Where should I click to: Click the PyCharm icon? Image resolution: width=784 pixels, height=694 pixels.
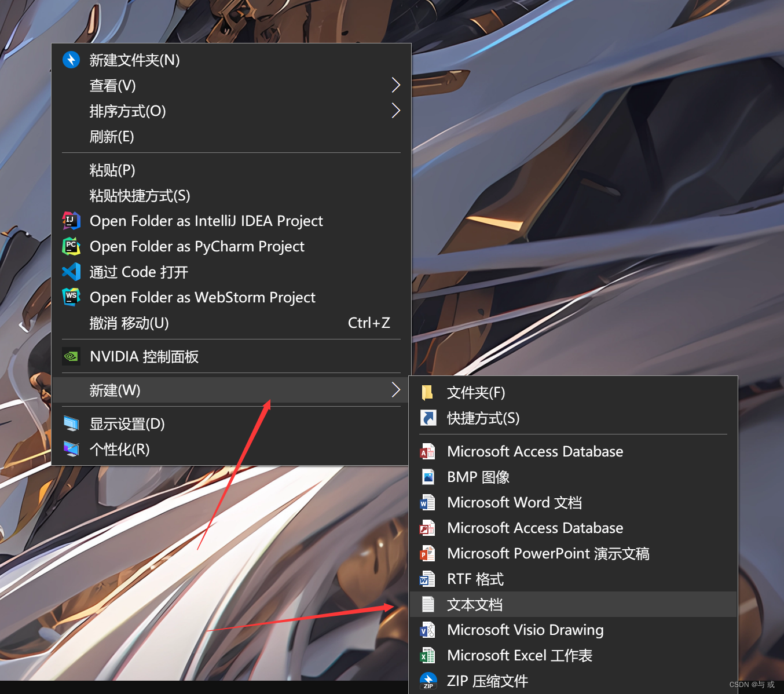tap(71, 246)
